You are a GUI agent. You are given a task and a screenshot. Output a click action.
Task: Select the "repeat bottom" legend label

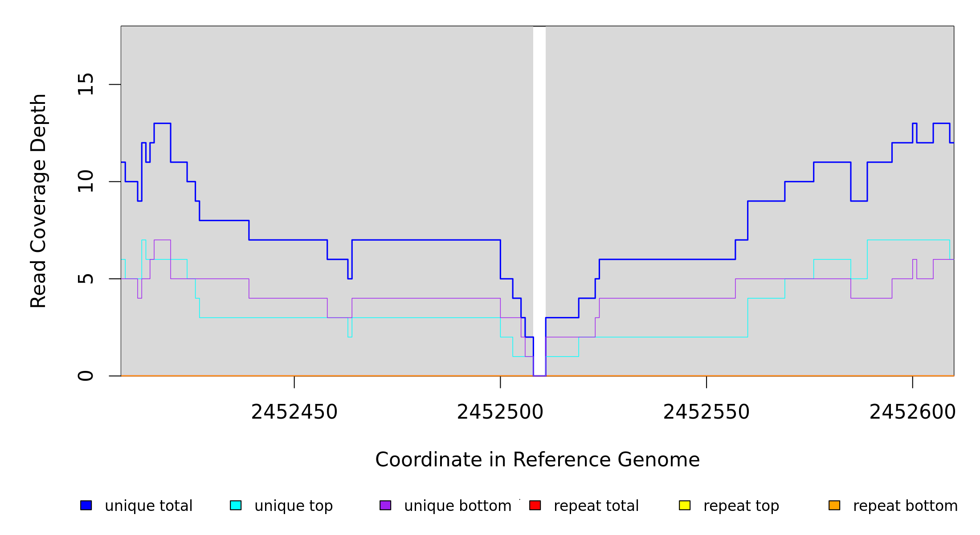pyautogui.click(x=905, y=506)
